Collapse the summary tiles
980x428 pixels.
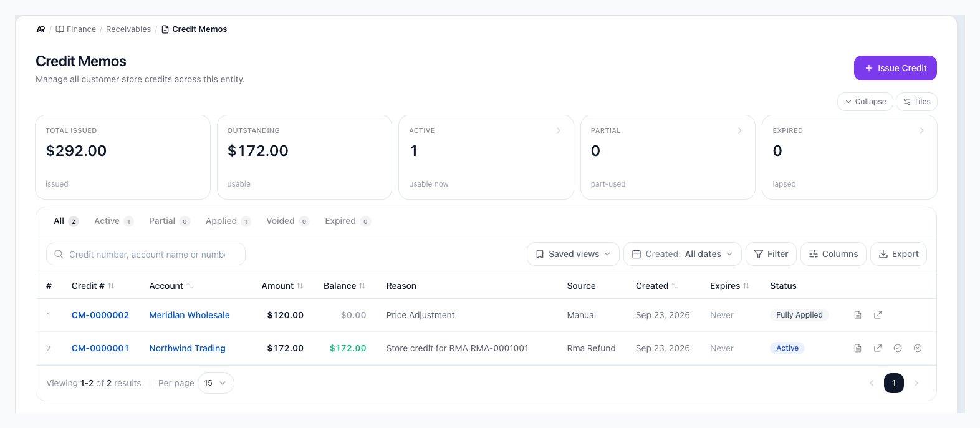click(x=865, y=102)
